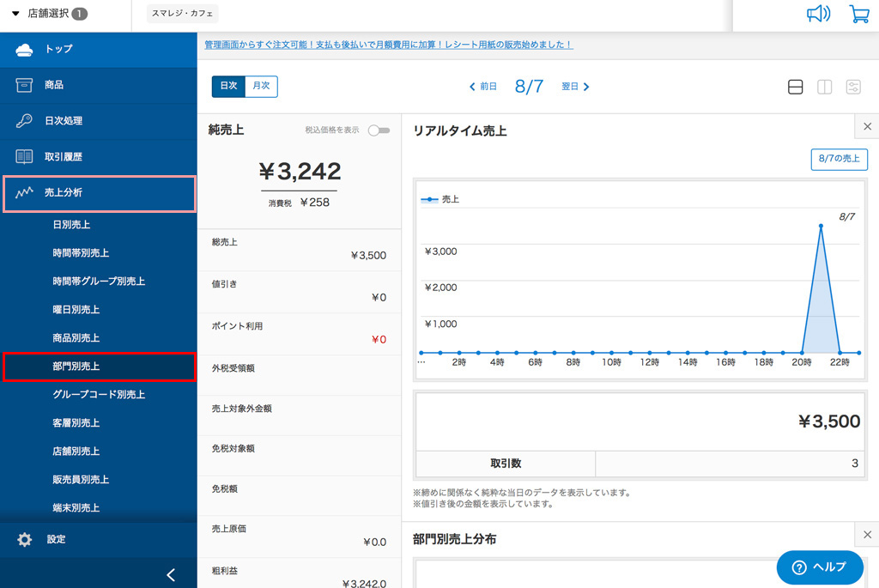Click the red ポイント利用 ¥0 value
The height and width of the screenshot is (588, 879).
point(379,340)
